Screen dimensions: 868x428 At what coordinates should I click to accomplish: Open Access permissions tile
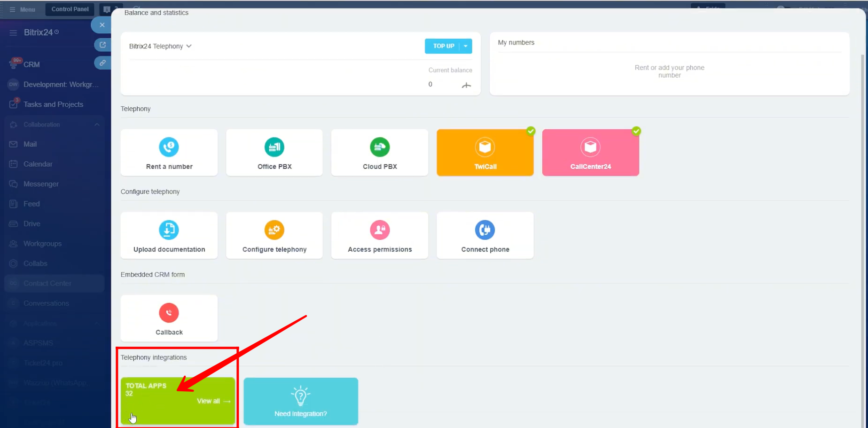click(x=380, y=235)
